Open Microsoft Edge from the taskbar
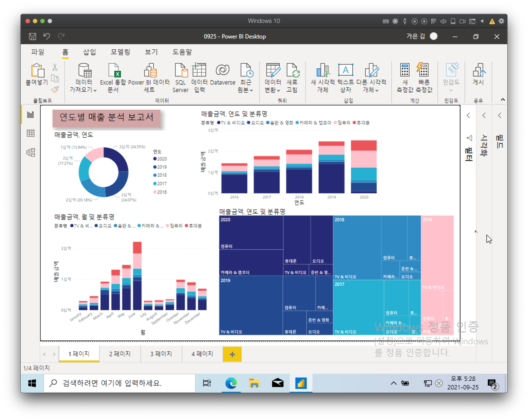 pyautogui.click(x=231, y=383)
